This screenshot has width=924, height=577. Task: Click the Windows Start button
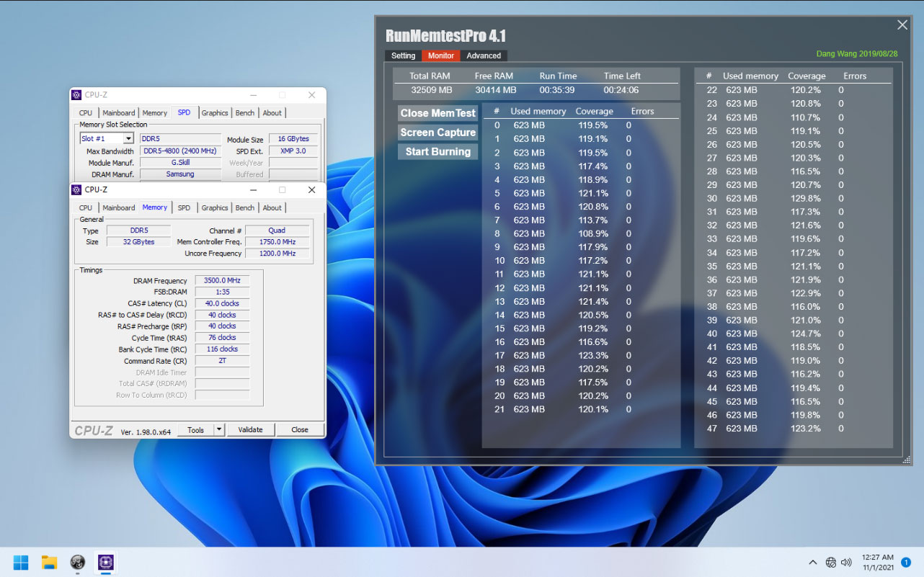(x=20, y=562)
